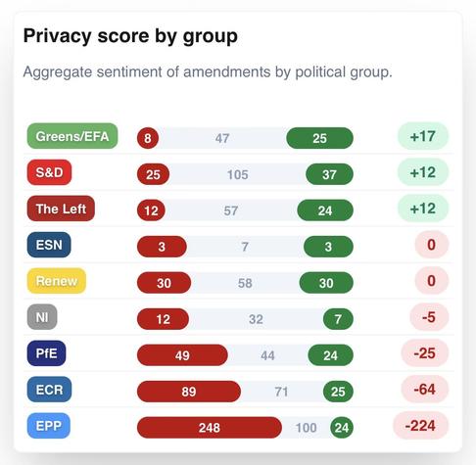Click EPP's red 248 negative bar
Image resolution: width=476 pixels, height=465 pixels.
(210, 428)
